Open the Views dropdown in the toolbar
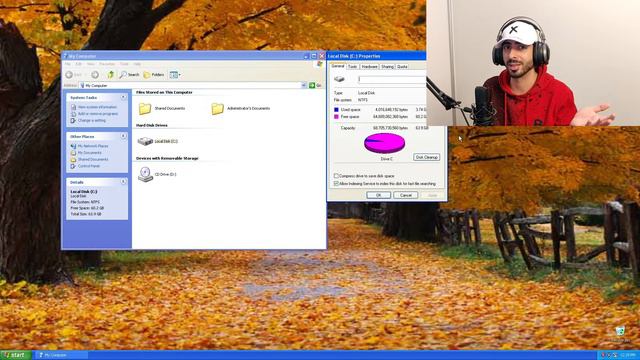Screen dimensions: 640x360 [175, 75]
